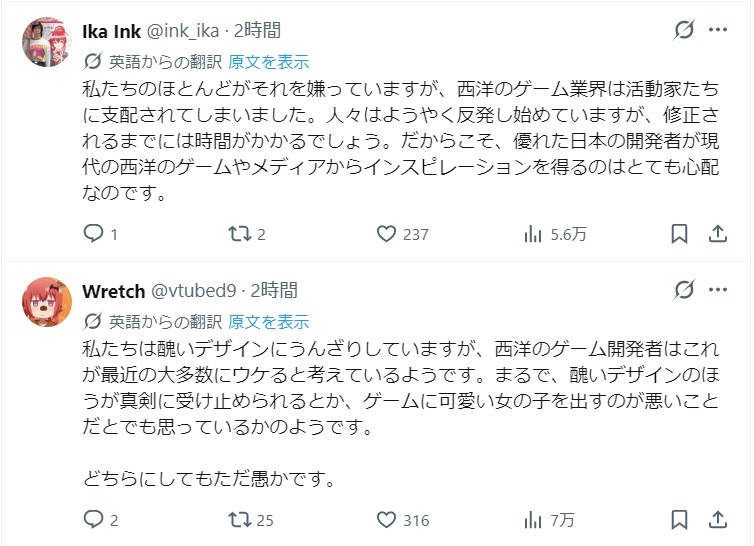Like Wretch's tweet
754x546 pixels.
[x=387, y=520]
